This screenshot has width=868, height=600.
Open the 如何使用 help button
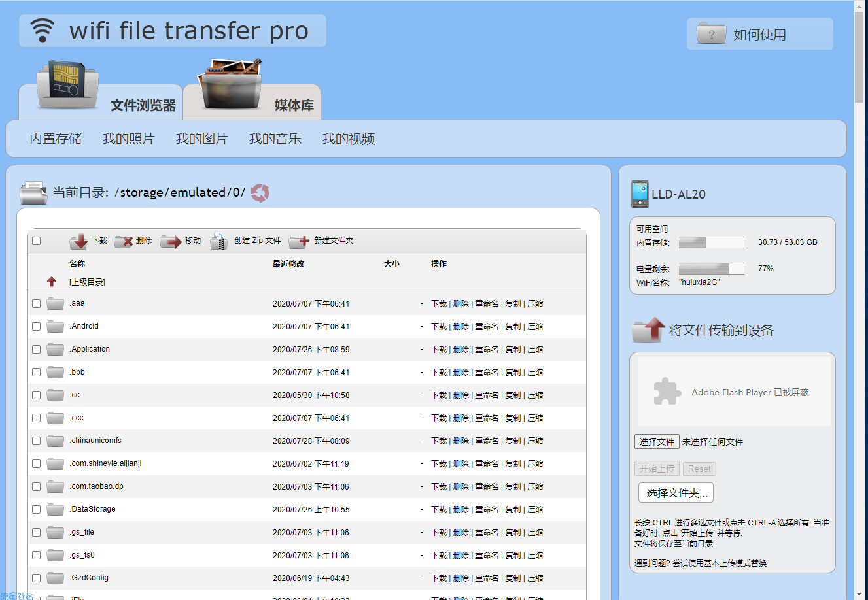759,35
